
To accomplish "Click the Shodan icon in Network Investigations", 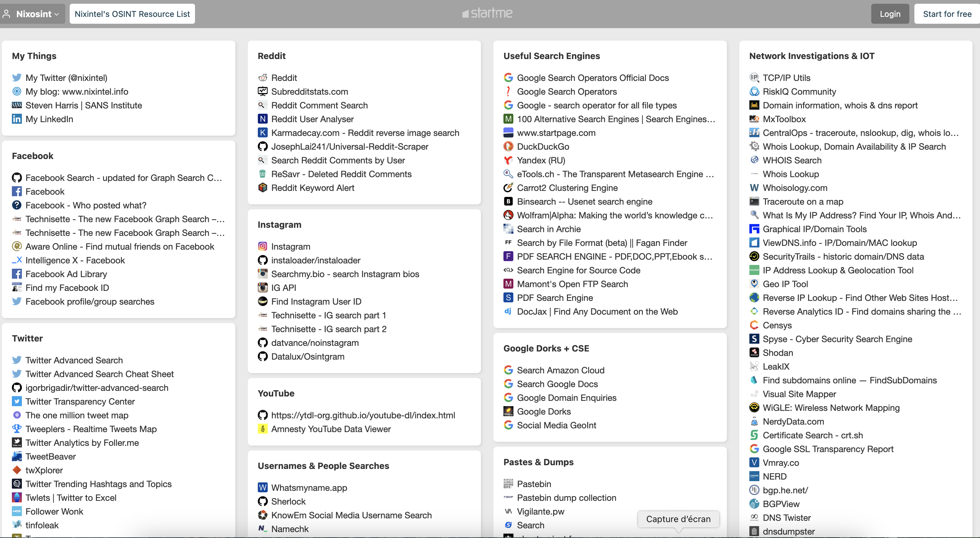I will coord(754,353).
